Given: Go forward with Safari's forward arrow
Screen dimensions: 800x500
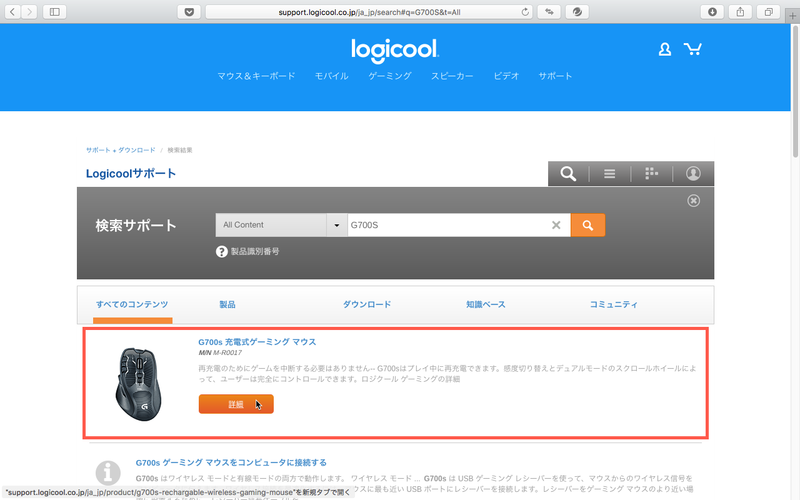Looking at the screenshot, I should click(30, 12).
